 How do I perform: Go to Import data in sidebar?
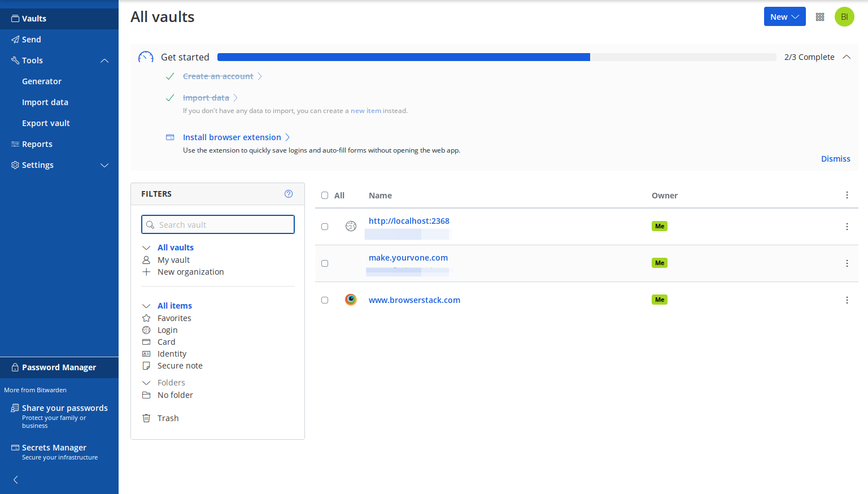click(x=45, y=102)
